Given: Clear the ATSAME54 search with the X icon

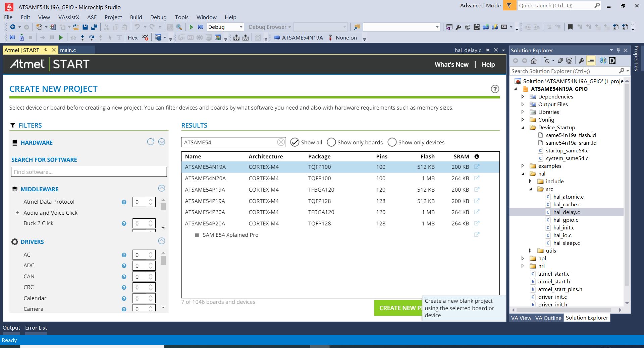Looking at the screenshot, I should (281, 142).
